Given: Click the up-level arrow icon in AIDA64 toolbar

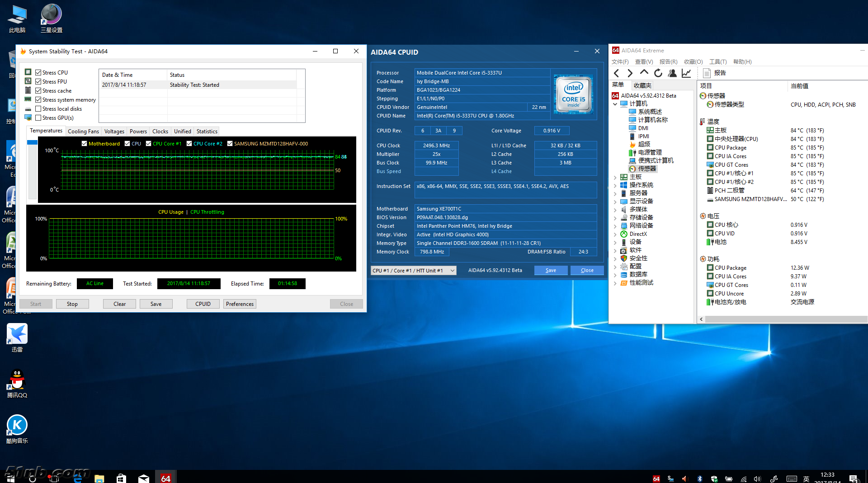Looking at the screenshot, I should (644, 72).
